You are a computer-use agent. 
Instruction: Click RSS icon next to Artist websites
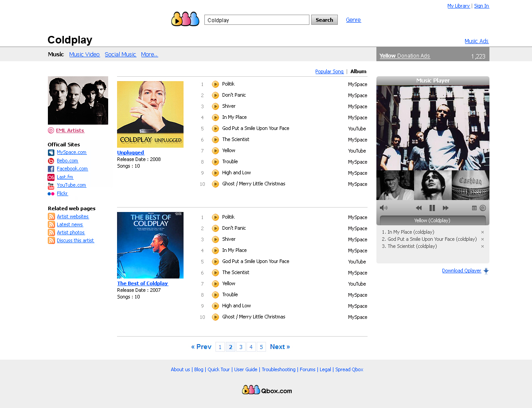point(51,216)
